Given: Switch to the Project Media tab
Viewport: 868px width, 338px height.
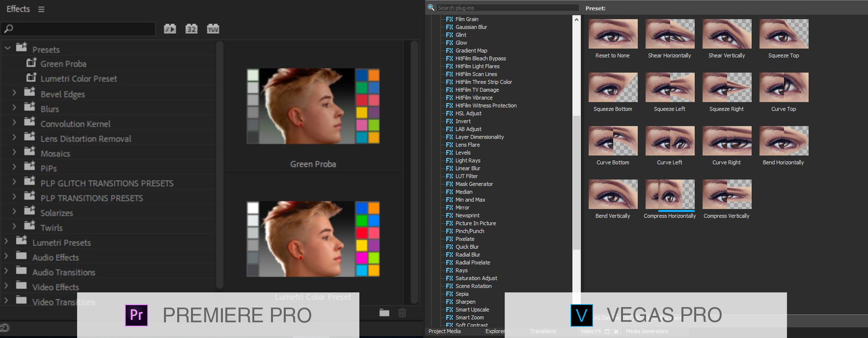Looking at the screenshot, I should (x=444, y=331).
